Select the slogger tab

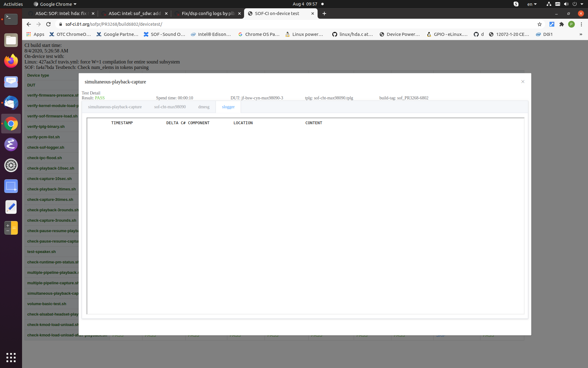coord(228,107)
